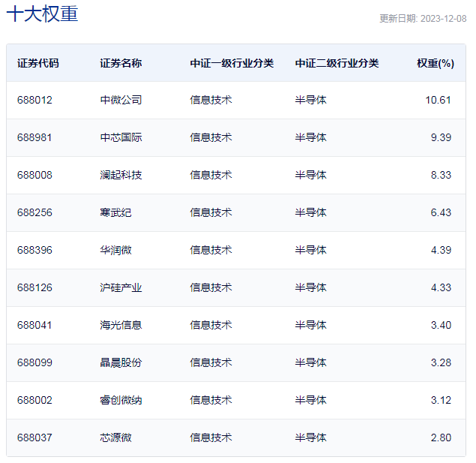476x463 pixels.
Task: Click 信息技术 in the 睿创微纳 row
Action: 211,400
